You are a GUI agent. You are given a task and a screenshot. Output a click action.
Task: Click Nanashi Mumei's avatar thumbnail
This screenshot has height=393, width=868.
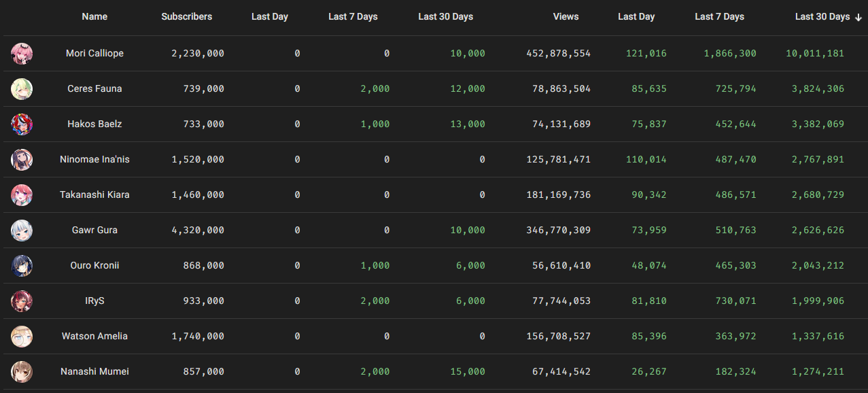click(x=22, y=372)
